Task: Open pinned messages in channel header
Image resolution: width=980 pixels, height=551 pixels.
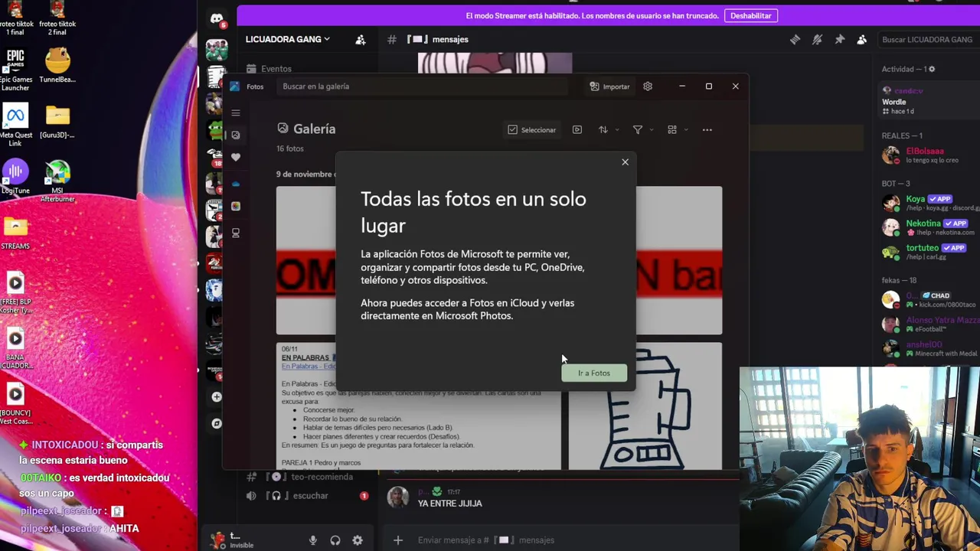Action: click(840, 40)
